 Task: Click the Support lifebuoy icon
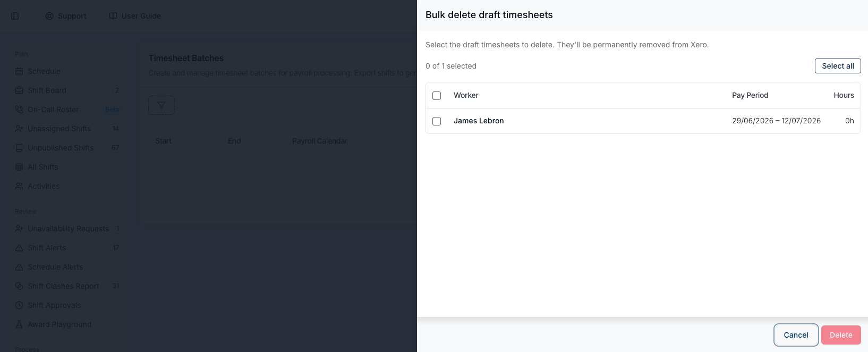pyautogui.click(x=49, y=16)
